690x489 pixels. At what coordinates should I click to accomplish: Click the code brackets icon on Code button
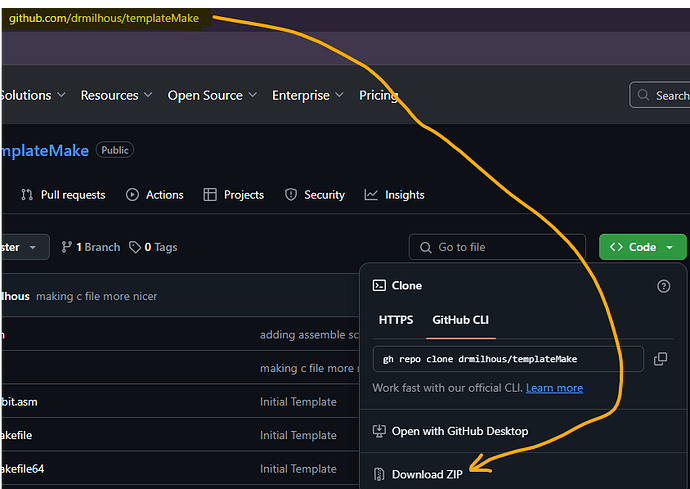coord(616,247)
